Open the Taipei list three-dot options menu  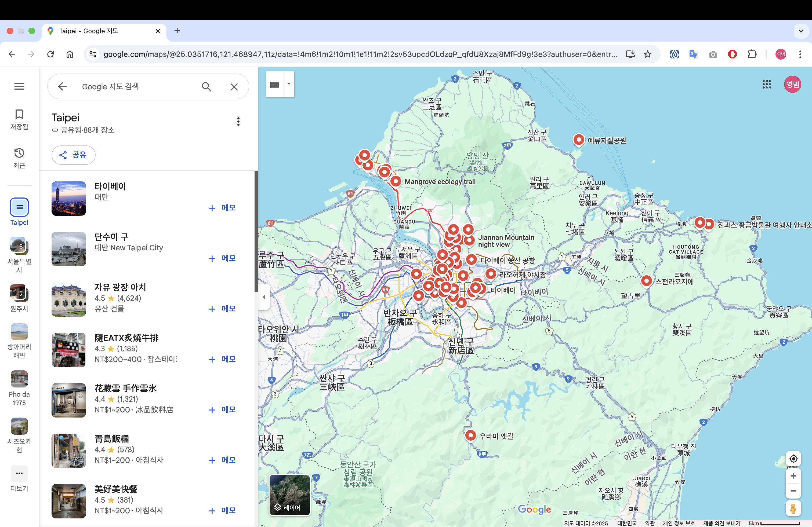(238, 121)
